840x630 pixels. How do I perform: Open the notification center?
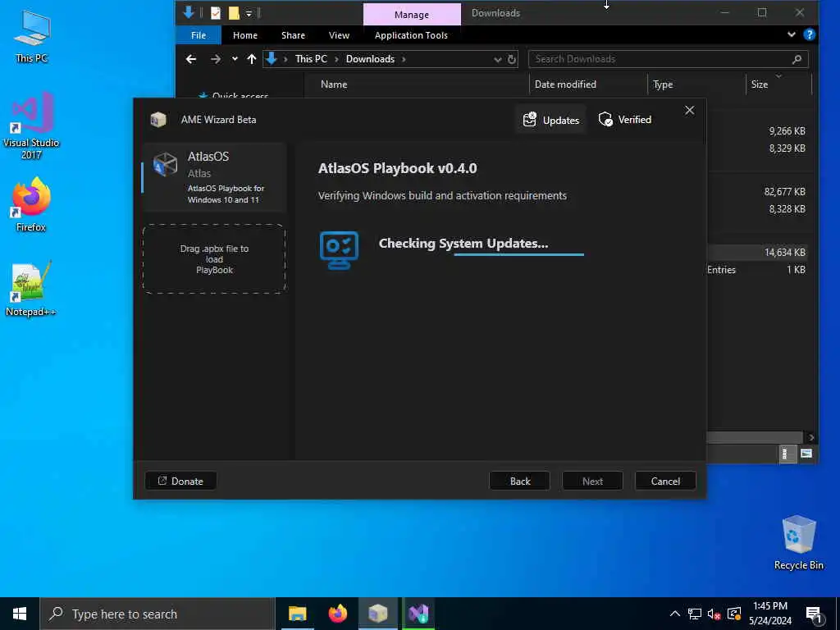coord(814,614)
